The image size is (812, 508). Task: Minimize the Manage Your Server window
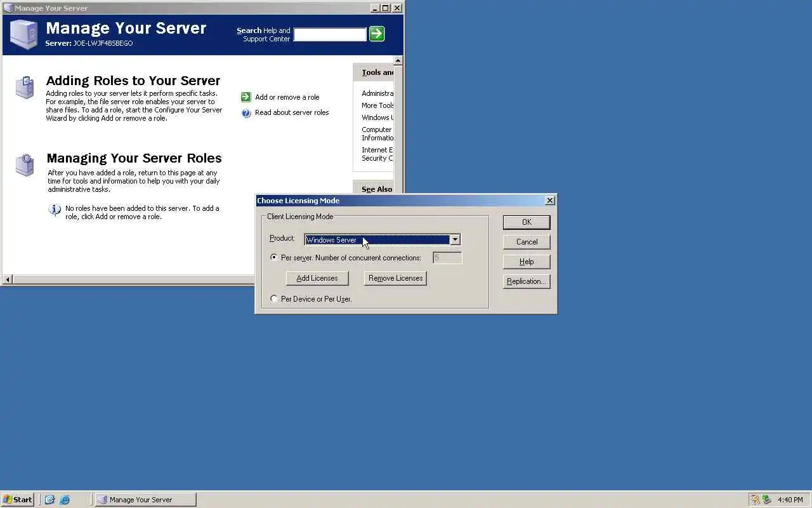click(x=375, y=8)
